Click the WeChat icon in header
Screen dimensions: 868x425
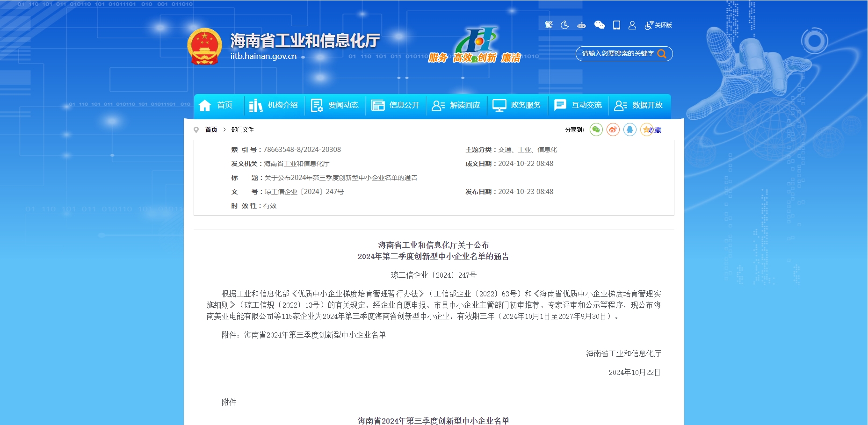[600, 25]
